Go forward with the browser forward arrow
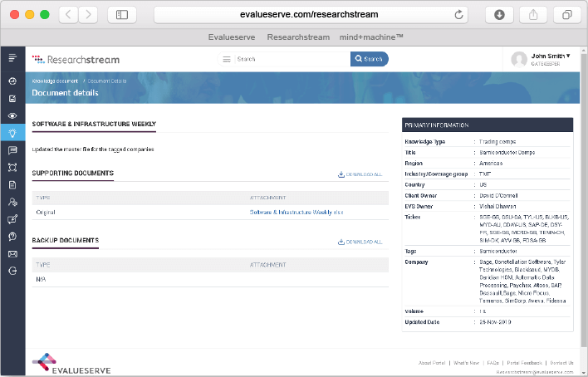This screenshot has height=377, width=588. [x=89, y=15]
